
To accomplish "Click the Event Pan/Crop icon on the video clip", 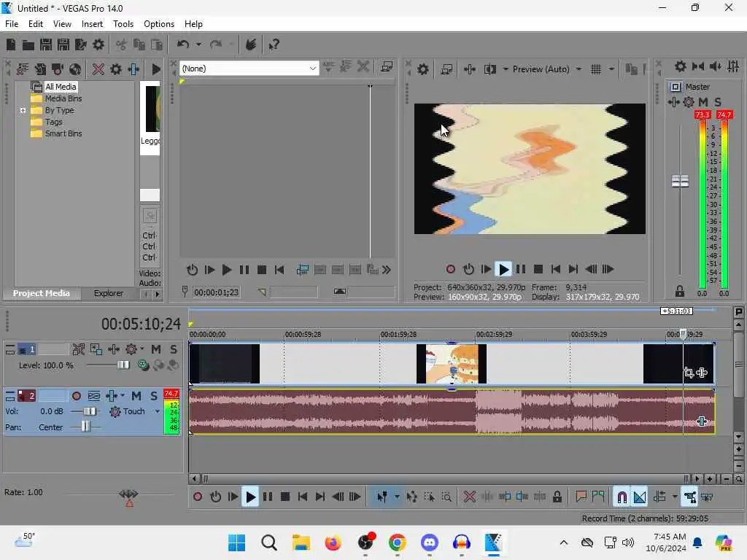I will (x=689, y=373).
